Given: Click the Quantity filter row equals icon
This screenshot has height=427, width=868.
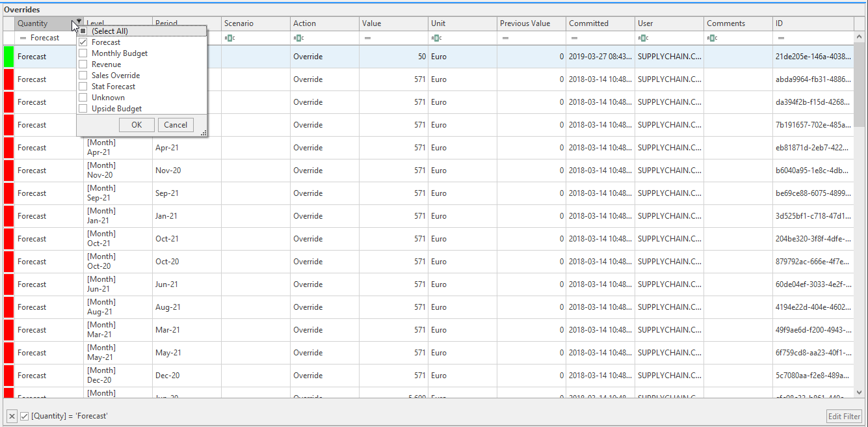Looking at the screenshot, I should pyautogui.click(x=23, y=38).
